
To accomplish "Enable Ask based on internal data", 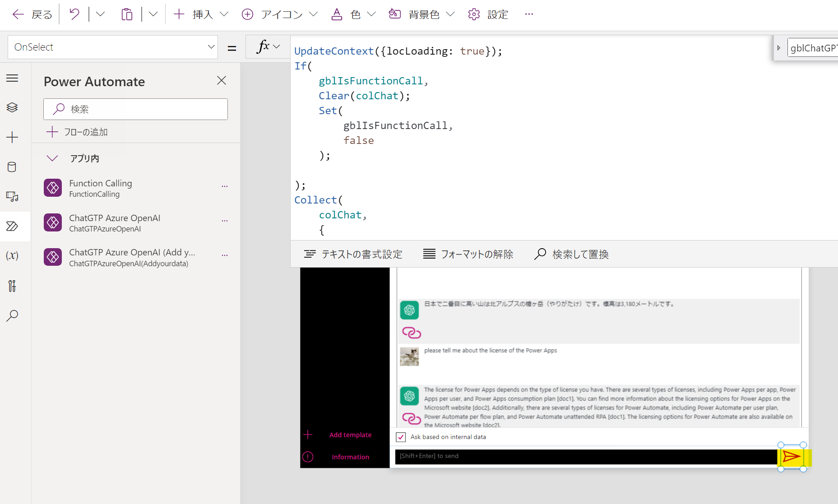I will click(x=401, y=437).
